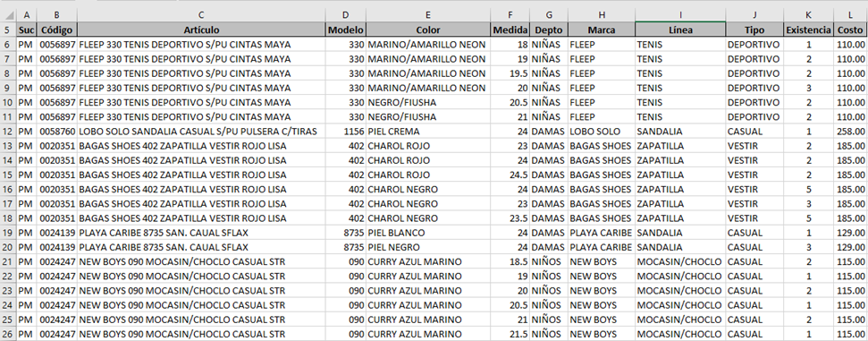The image size is (868, 341).
Task: Click PIEL NEGRO cell in row 20
Action: pyautogui.click(x=428, y=247)
